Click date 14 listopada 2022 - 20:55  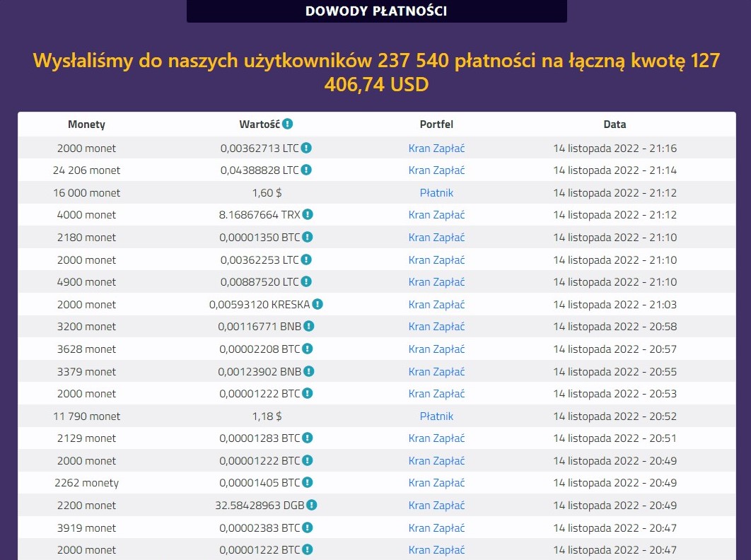point(615,372)
